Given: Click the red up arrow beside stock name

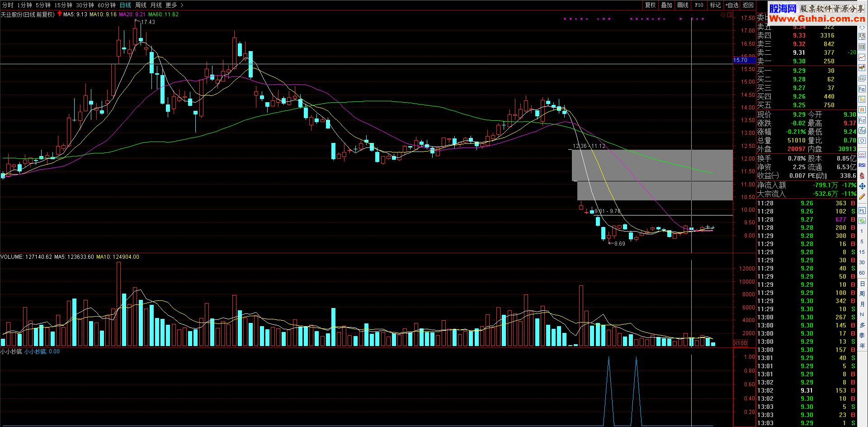Looking at the screenshot, I should (x=59, y=14).
